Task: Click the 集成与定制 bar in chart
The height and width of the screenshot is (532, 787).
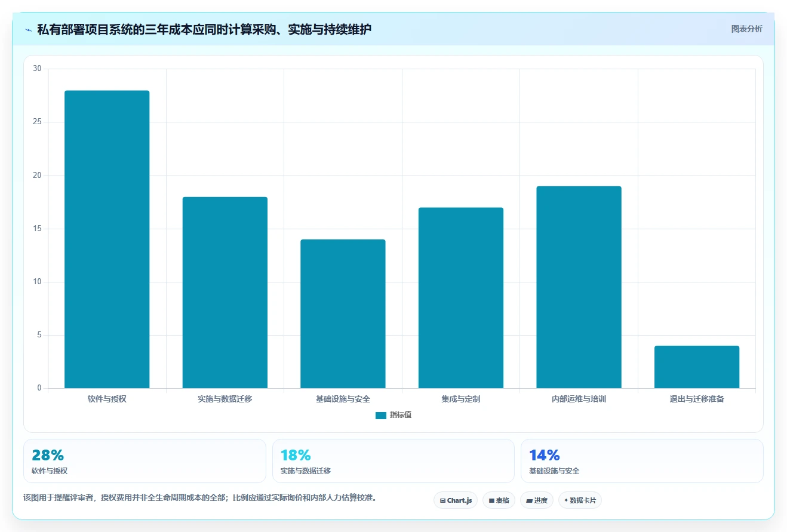Action: 461,298
